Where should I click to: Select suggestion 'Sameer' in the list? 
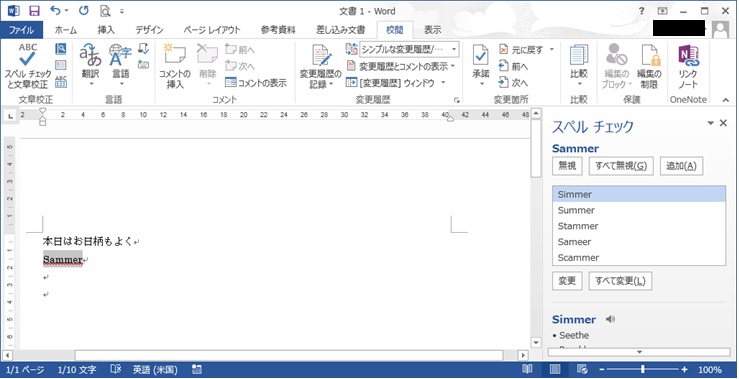pyautogui.click(x=639, y=242)
